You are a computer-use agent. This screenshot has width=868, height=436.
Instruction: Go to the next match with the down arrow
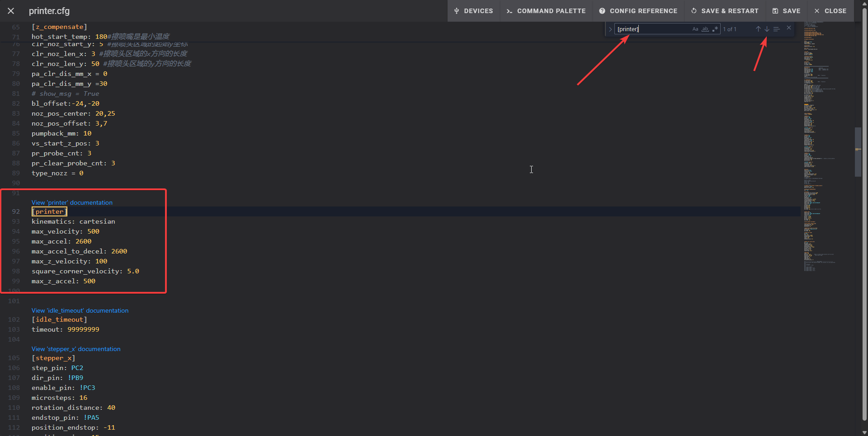coord(767,29)
